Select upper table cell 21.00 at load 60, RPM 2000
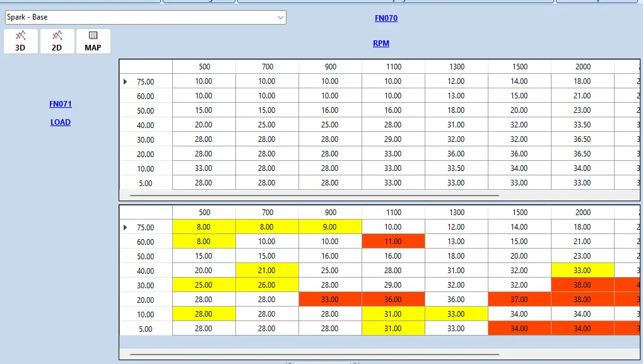The width and height of the screenshot is (643, 364). pos(582,95)
